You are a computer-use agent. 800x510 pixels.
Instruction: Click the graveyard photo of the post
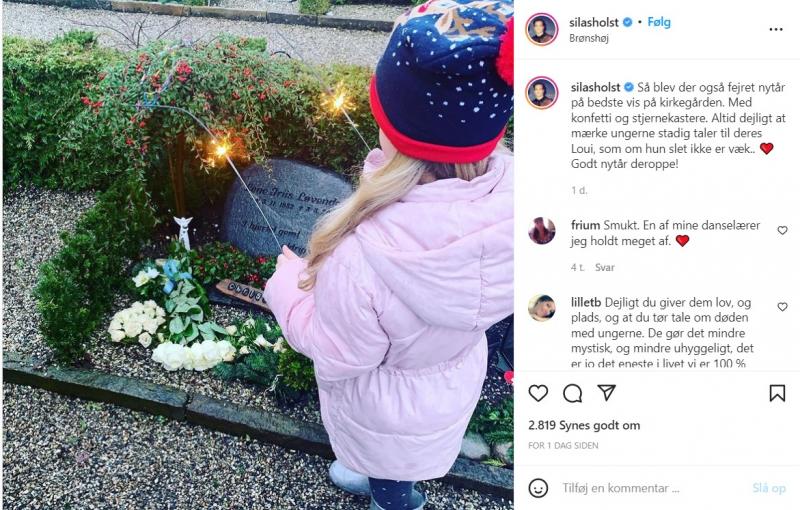258,255
